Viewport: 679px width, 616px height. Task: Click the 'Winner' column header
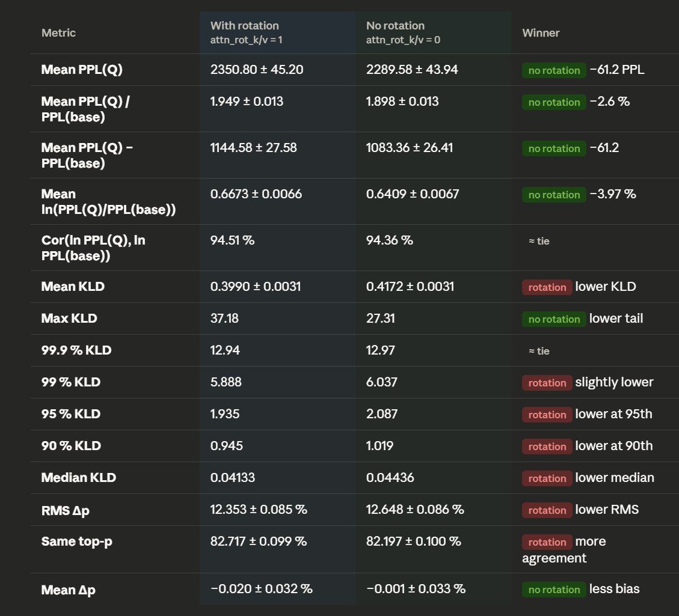[x=541, y=33]
